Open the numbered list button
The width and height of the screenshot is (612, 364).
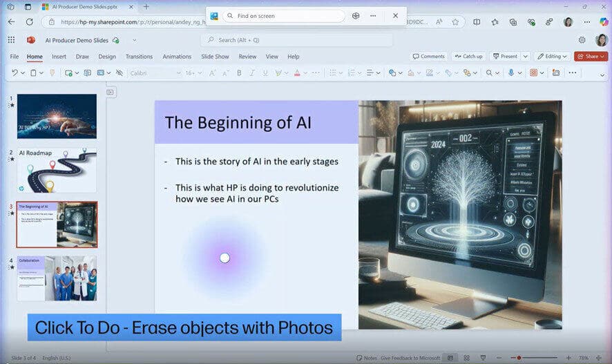click(352, 73)
